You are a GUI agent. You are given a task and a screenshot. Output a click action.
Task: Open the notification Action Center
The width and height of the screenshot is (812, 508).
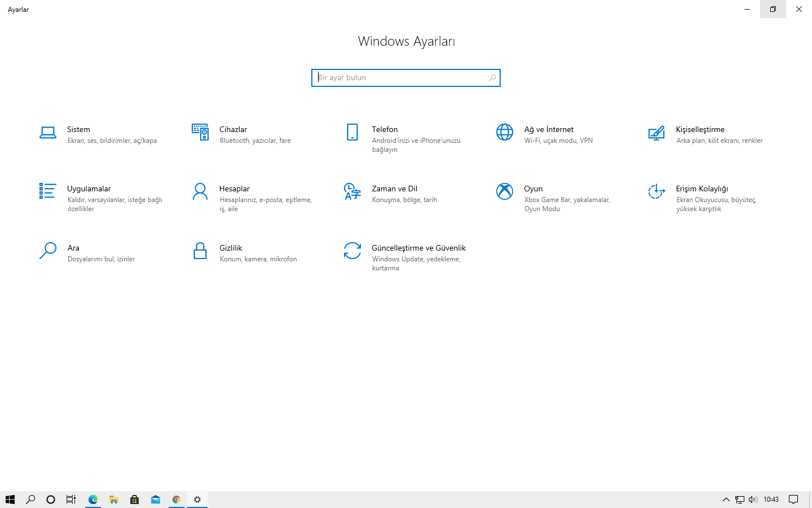pyautogui.click(x=793, y=500)
